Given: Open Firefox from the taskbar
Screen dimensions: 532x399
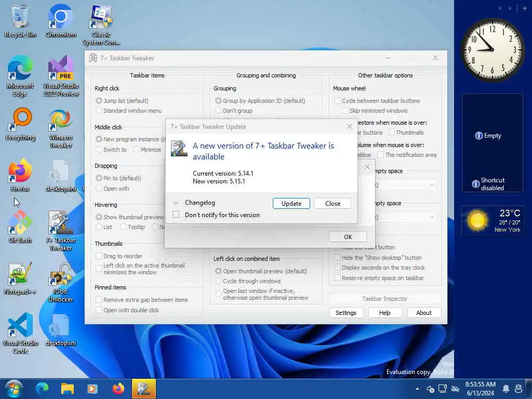Looking at the screenshot, I should click(118, 389).
